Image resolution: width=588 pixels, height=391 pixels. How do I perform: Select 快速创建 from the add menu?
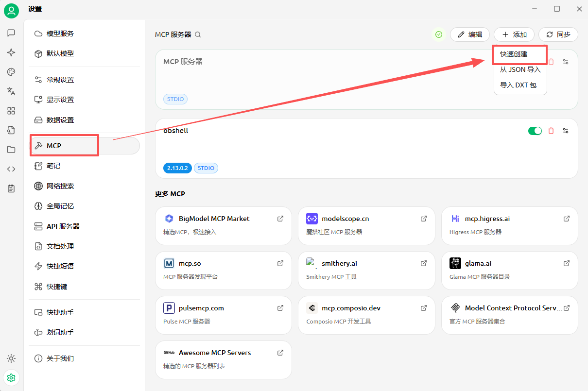click(x=514, y=54)
